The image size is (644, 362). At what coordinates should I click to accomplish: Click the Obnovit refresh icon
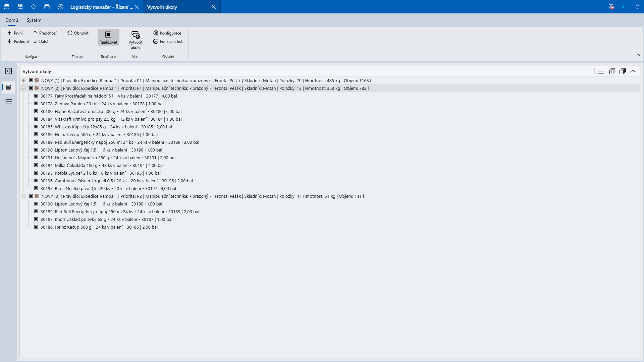click(x=70, y=33)
